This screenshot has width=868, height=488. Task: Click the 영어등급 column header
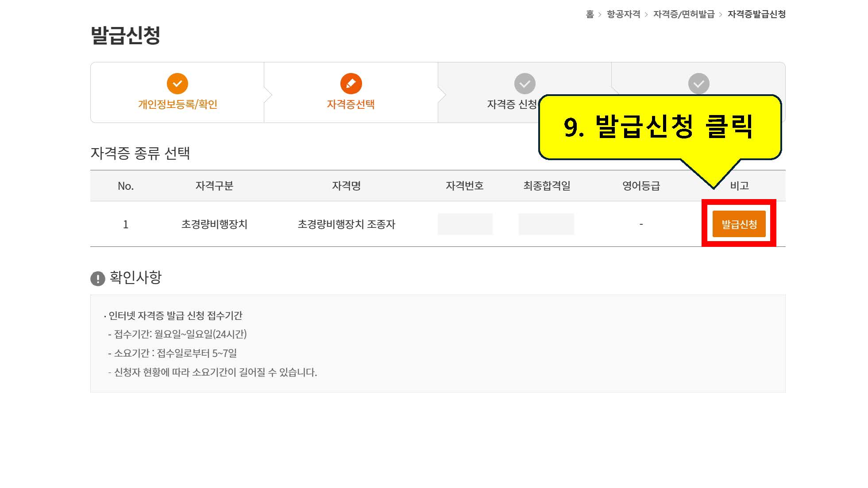click(641, 186)
